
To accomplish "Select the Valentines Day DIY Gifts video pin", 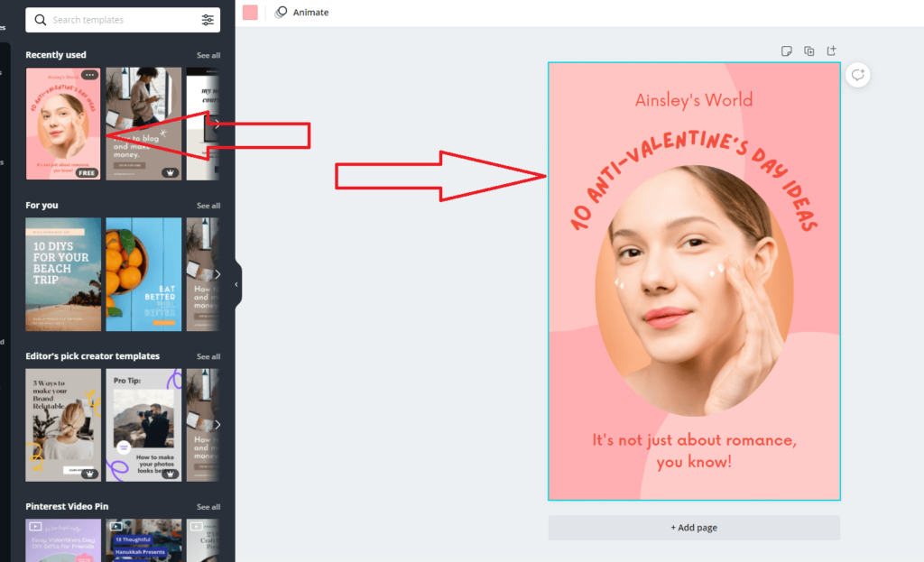I will tap(63, 540).
